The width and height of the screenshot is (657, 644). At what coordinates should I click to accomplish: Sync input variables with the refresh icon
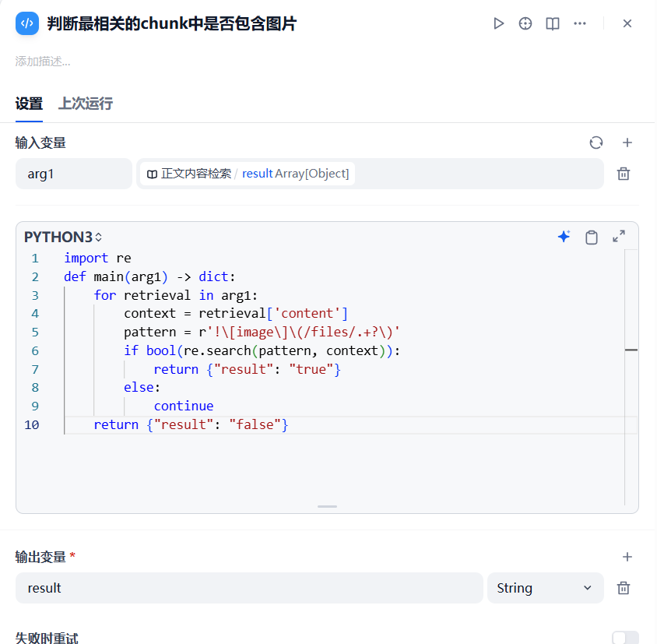pos(596,143)
